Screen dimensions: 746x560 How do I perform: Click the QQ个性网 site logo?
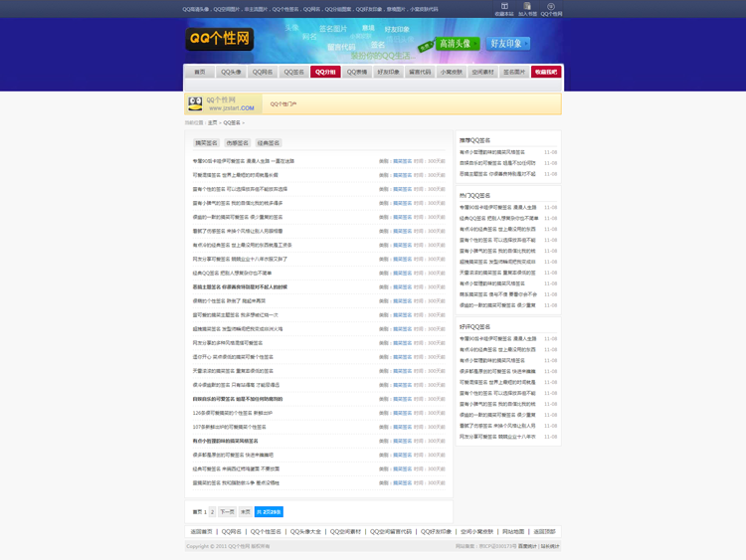[x=220, y=39]
